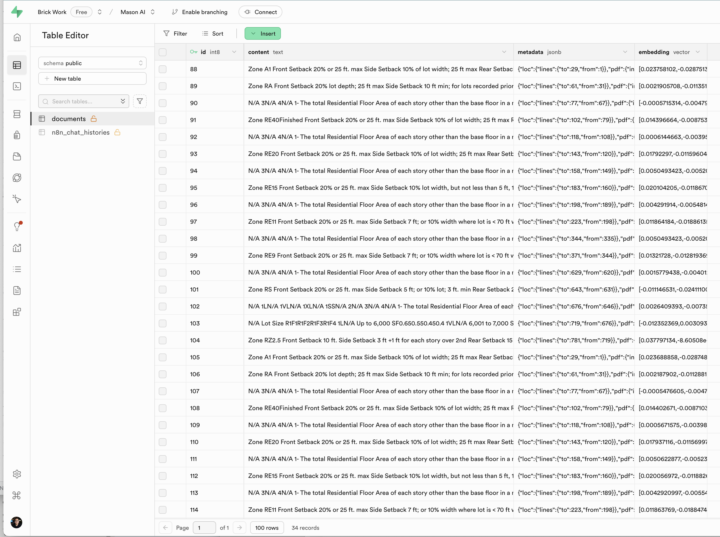The image size is (720, 537).
Task: Open Project Settings gear icon
Action: [x=17, y=474]
